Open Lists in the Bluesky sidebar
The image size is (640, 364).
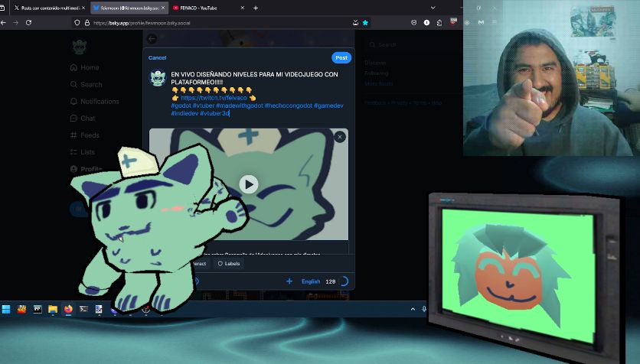(x=83, y=152)
